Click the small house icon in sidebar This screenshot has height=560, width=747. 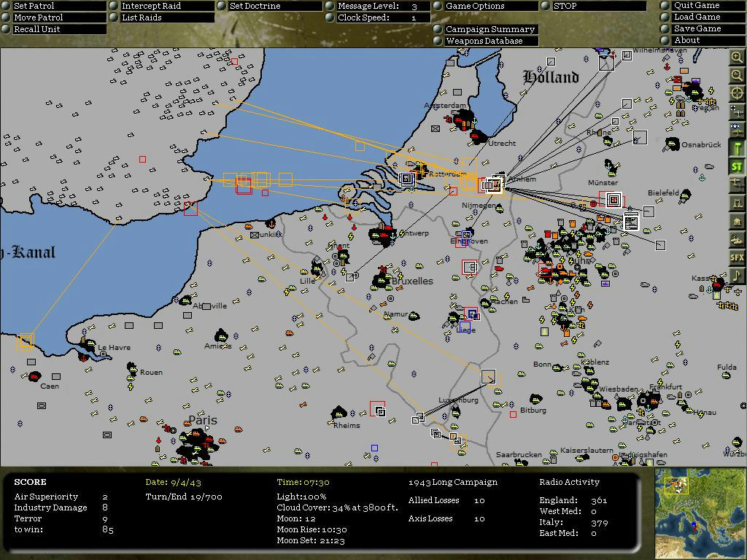click(x=737, y=221)
